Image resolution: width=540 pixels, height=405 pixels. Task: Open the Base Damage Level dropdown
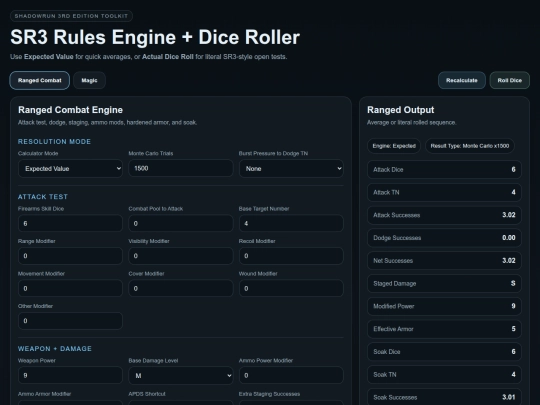(x=181, y=375)
